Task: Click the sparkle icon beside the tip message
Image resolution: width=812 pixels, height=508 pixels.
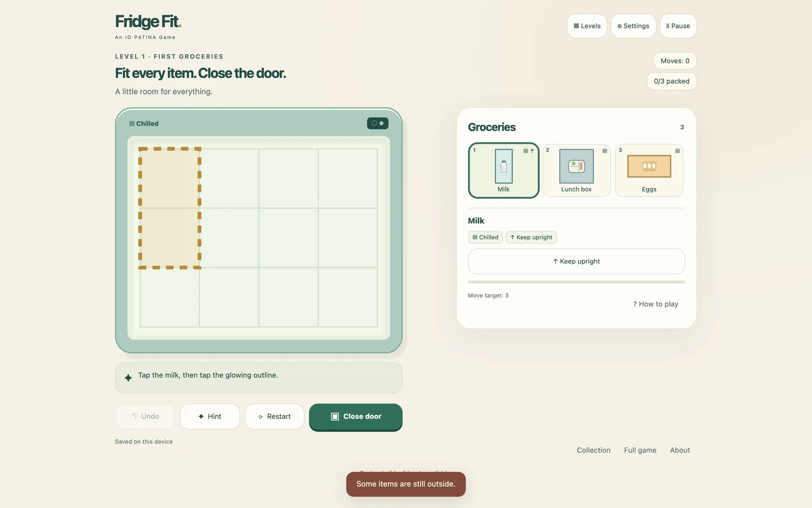Action: (128, 378)
